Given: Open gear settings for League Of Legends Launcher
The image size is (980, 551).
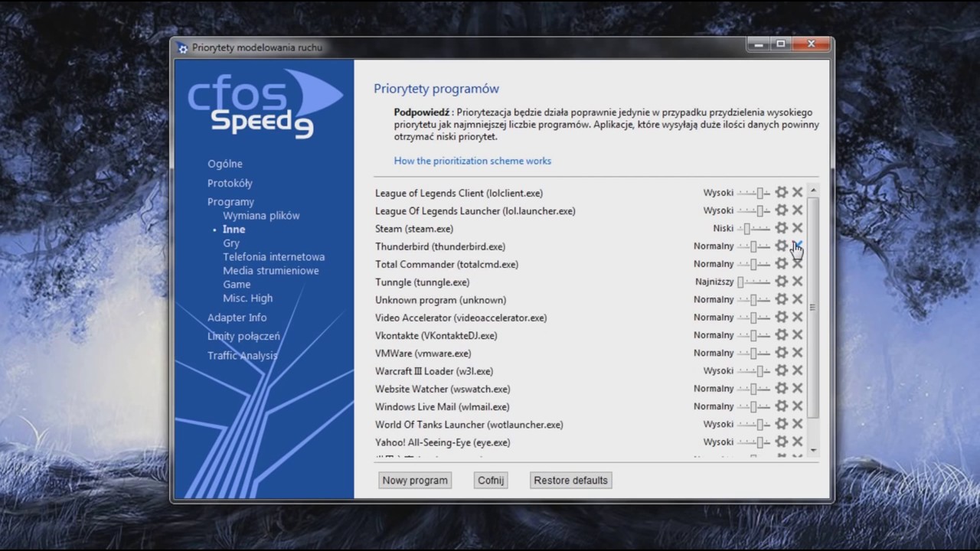Looking at the screenshot, I should click(x=782, y=210).
